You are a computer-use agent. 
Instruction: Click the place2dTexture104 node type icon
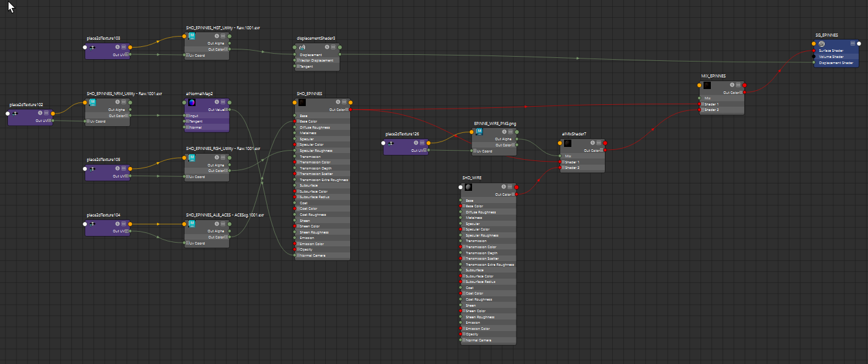91,224
